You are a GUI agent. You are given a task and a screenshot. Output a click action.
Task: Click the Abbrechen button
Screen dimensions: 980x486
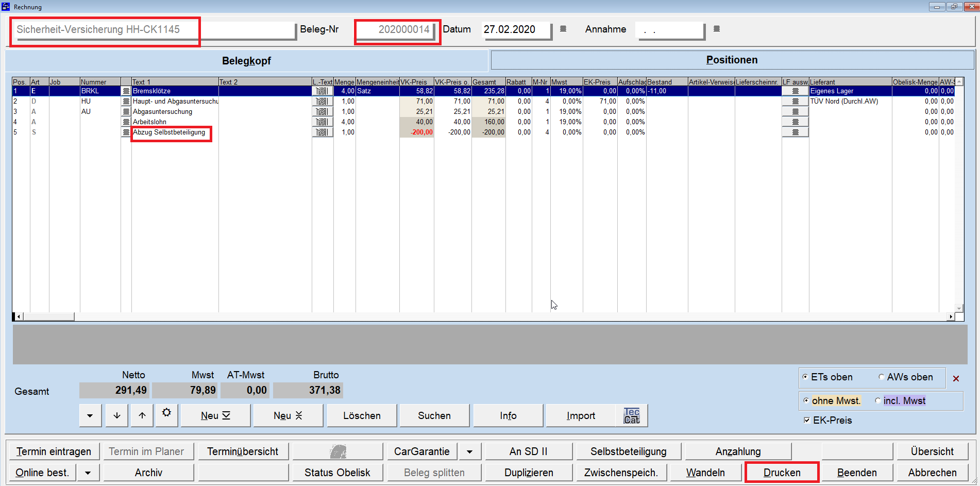click(x=932, y=473)
